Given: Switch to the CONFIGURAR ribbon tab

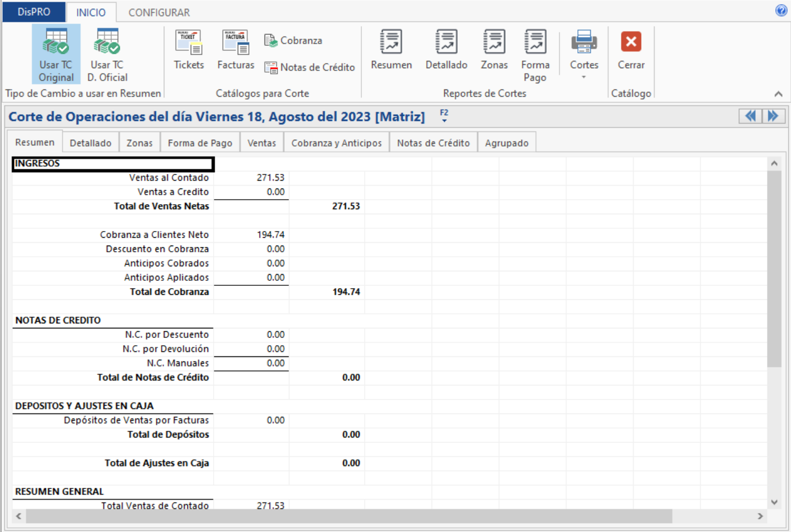Looking at the screenshot, I should [x=159, y=12].
